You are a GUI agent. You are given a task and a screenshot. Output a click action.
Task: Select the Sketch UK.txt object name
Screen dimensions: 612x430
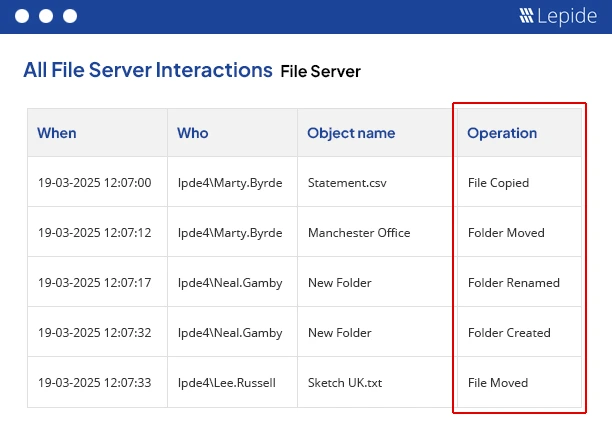point(345,382)
